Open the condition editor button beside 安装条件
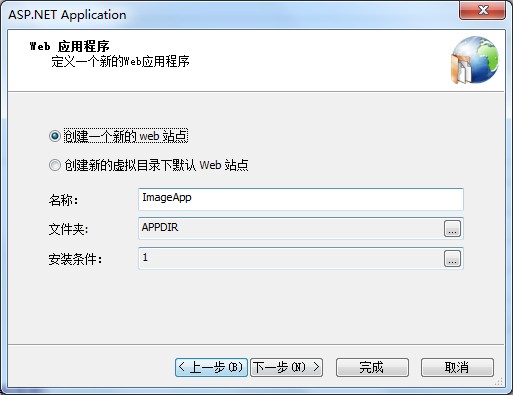Viewport: 513px width, 395px height. coord(452,259)
